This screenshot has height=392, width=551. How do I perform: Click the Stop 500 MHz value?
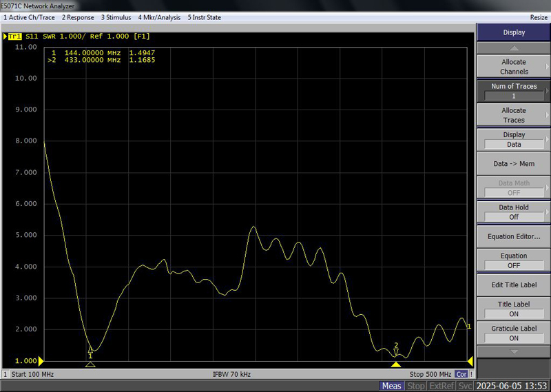point(430,374)
